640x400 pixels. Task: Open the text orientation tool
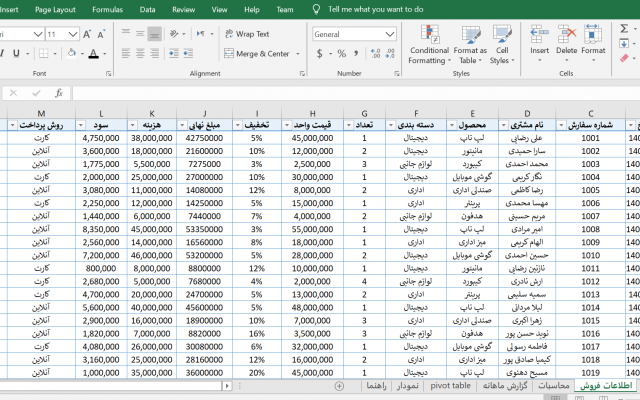pyautogui.click(x=174, y=33)
